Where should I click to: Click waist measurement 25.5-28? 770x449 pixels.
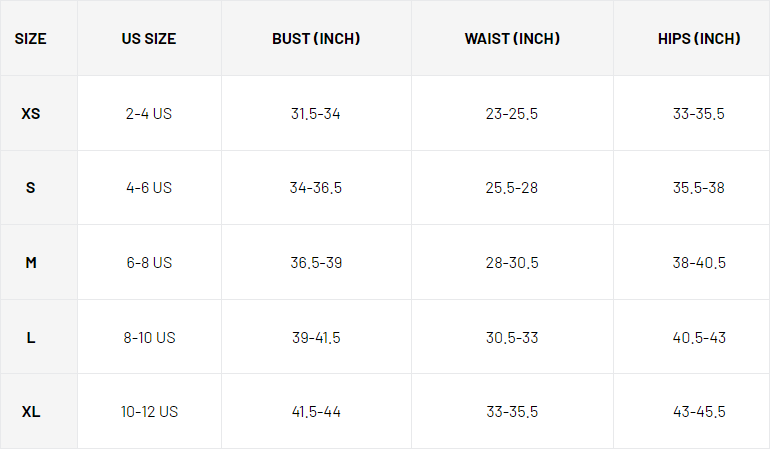click(512, 188)
